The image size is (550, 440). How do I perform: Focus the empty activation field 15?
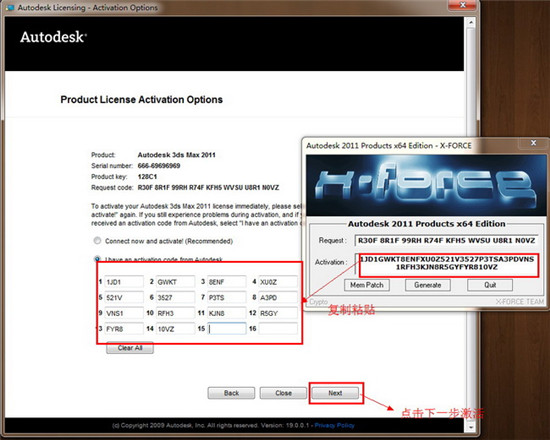click(x=227, y=329)
